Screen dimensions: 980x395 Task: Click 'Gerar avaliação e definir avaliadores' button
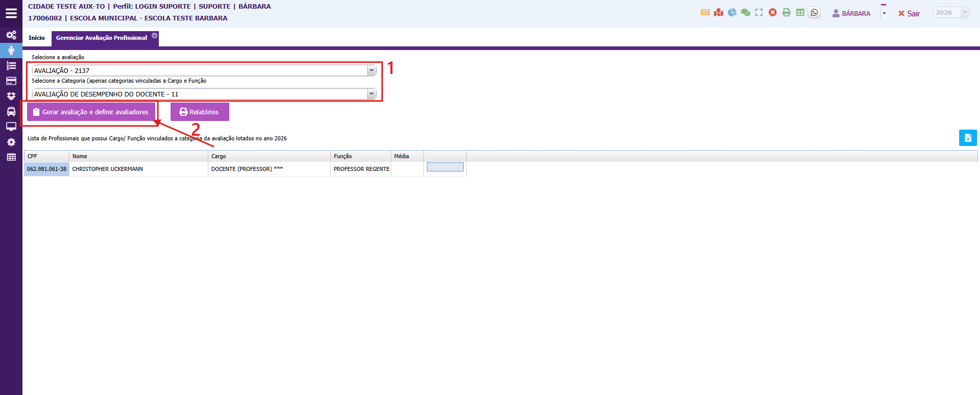point(91,112)
